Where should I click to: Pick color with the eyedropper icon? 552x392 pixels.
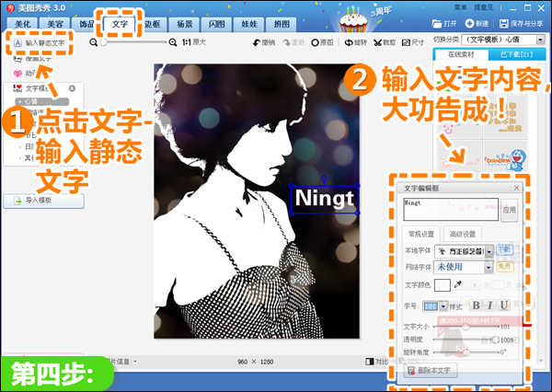[457, 284]
